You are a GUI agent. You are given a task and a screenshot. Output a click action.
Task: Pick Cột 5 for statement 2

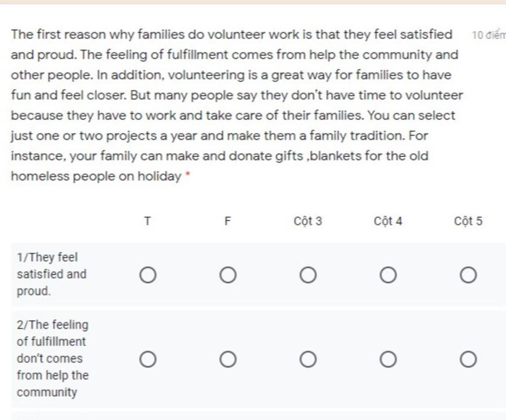pyautogui.click(x=468, y=359)
